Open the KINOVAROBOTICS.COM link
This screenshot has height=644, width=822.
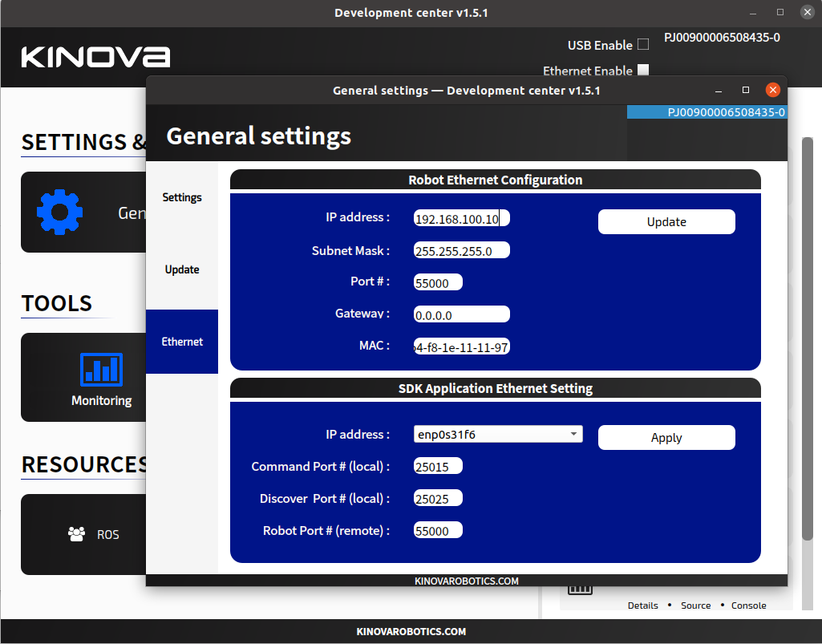click(467, 581)
